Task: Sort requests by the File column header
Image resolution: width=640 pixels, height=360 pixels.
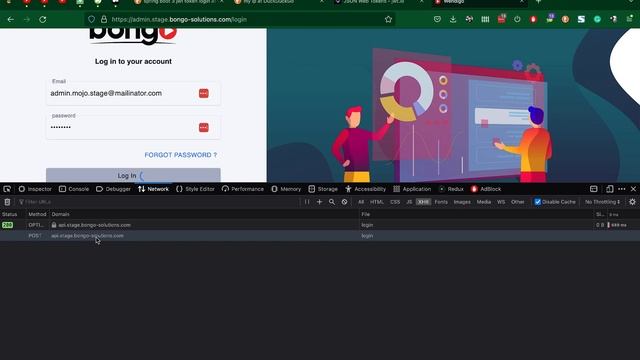Action: point(476,214)
